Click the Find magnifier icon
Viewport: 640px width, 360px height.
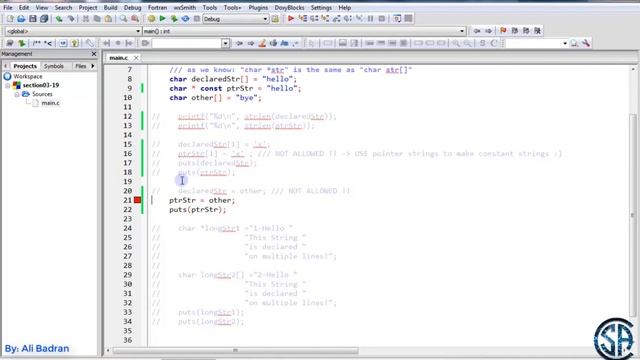pos(123,19)
